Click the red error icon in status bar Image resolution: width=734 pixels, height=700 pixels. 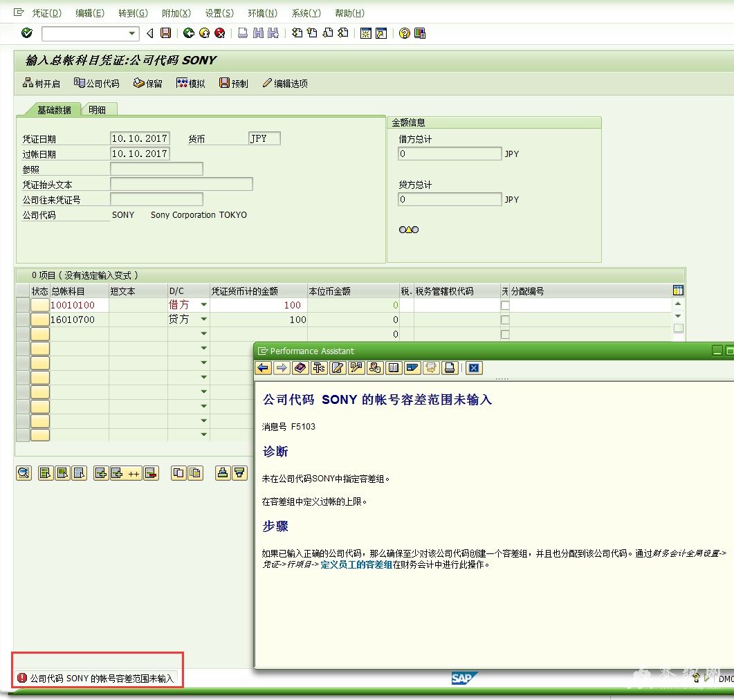(22, 678)
